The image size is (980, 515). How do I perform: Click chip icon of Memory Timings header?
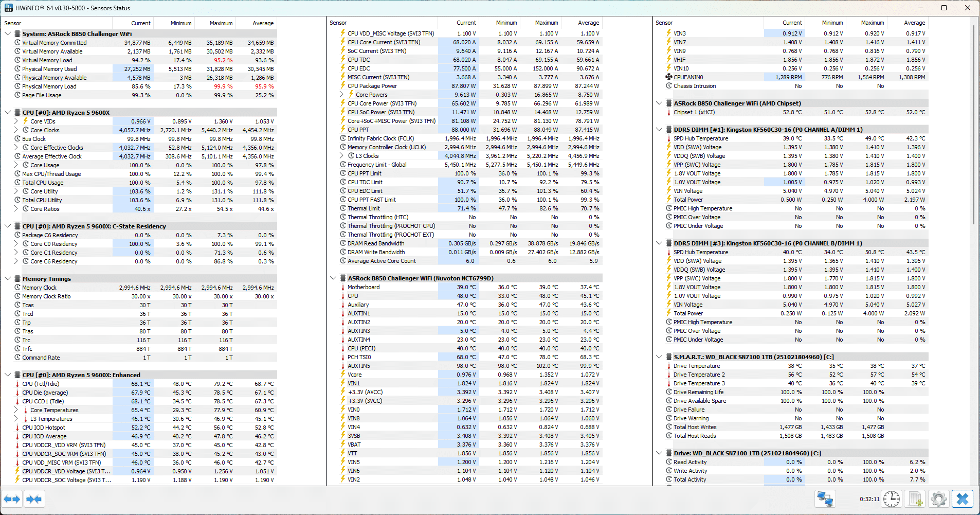17,279
